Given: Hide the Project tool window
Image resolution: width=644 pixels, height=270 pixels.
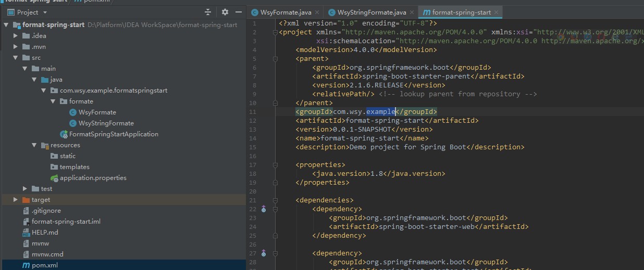Looking at the screenshot, I should pos(239,12).
